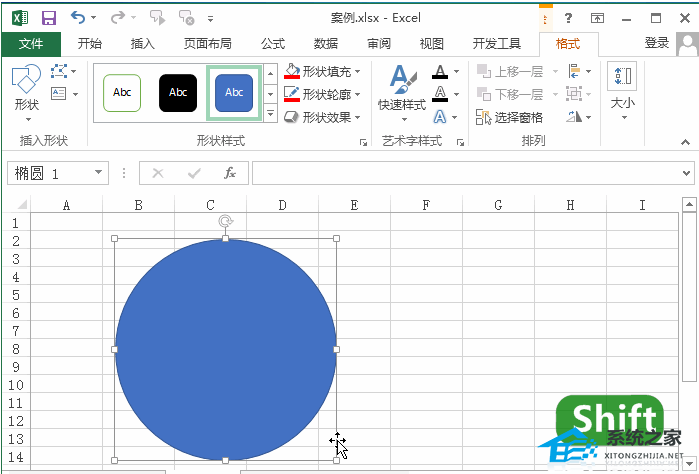This screenshot has height=474, width=699.
Task: Switch to the 公式 ribbon tab
Action: (273, 44)
